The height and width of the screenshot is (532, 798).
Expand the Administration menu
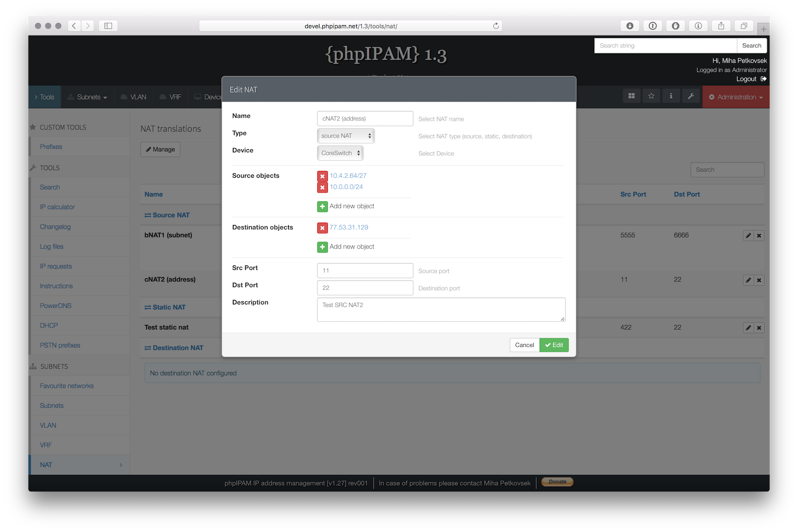click(x=736, y=97)
